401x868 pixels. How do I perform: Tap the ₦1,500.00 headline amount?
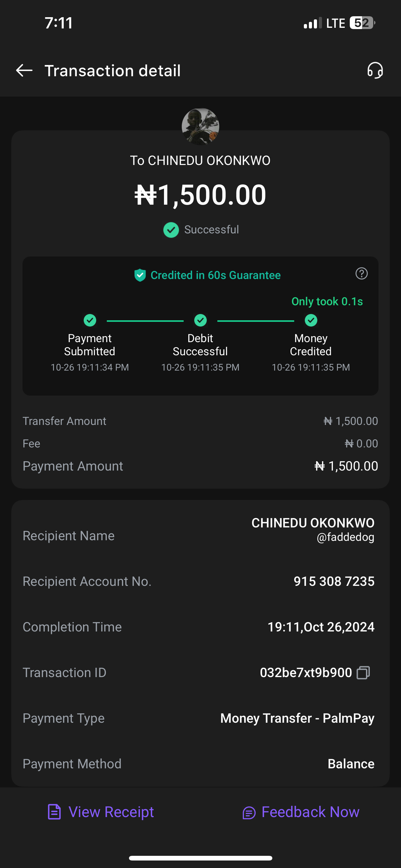pos(200,195)
